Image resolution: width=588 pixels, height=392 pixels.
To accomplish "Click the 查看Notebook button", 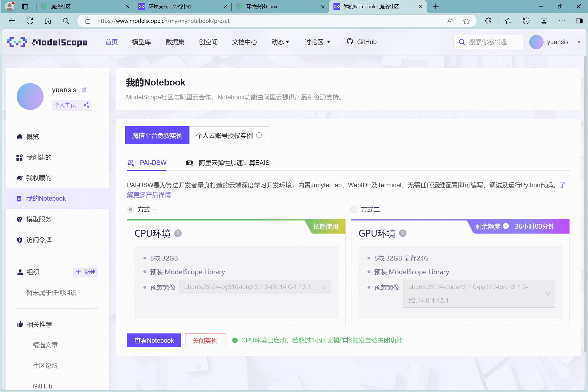I will tap(154, 340).
